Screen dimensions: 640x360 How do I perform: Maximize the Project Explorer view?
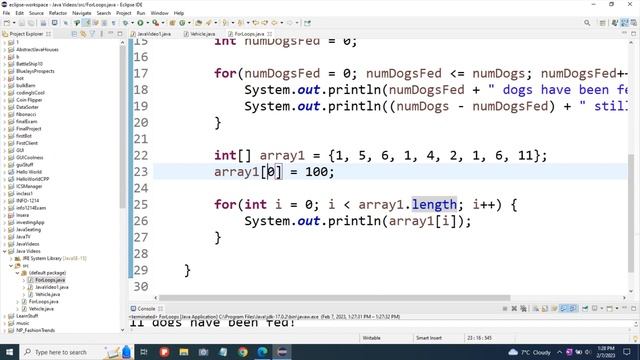[x=120, y=34]
